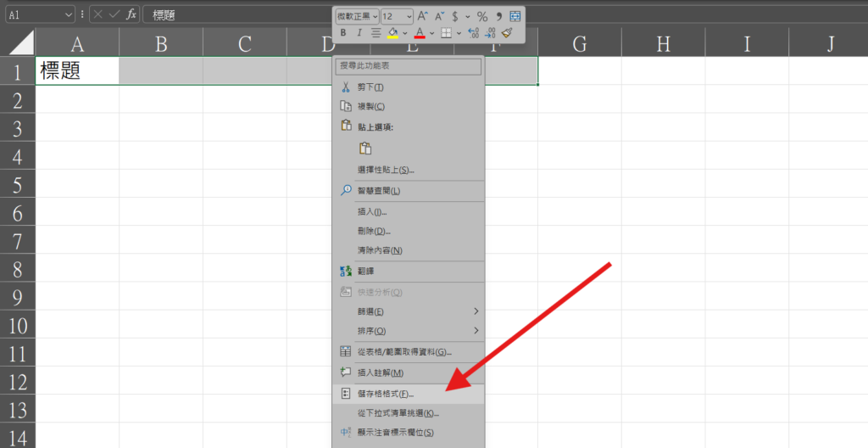
Task: Click the 搜尋此功能表 search box
Action: pyautogui.click(x=408, y=65)
